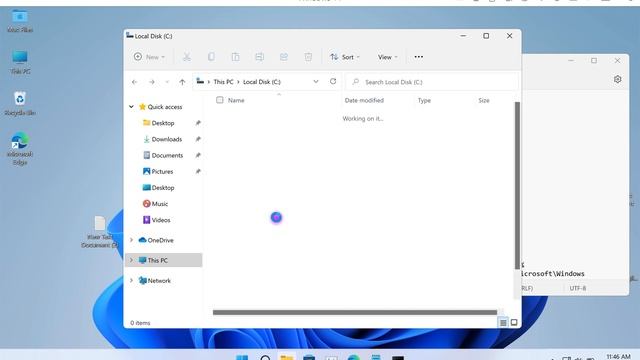Click the taskbar clock showing 11:46 AM

tap(618, 357)
